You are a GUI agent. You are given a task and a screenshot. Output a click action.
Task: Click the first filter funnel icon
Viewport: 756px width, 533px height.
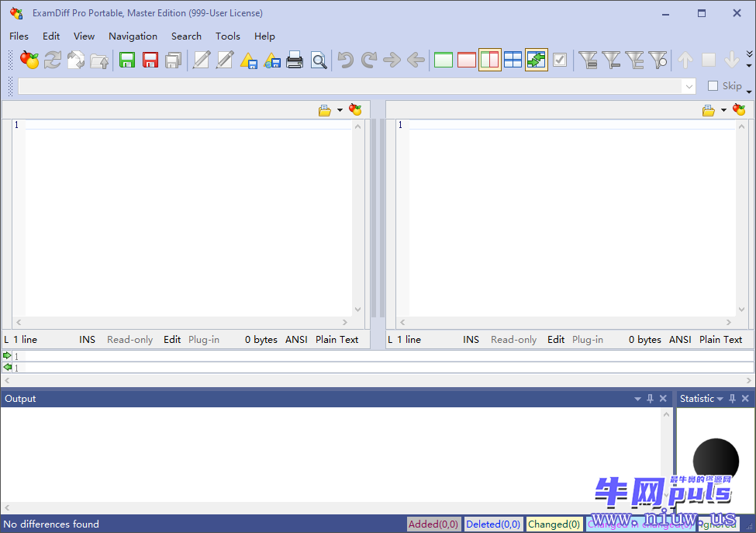pyautogui.click(x=587, y=61)
